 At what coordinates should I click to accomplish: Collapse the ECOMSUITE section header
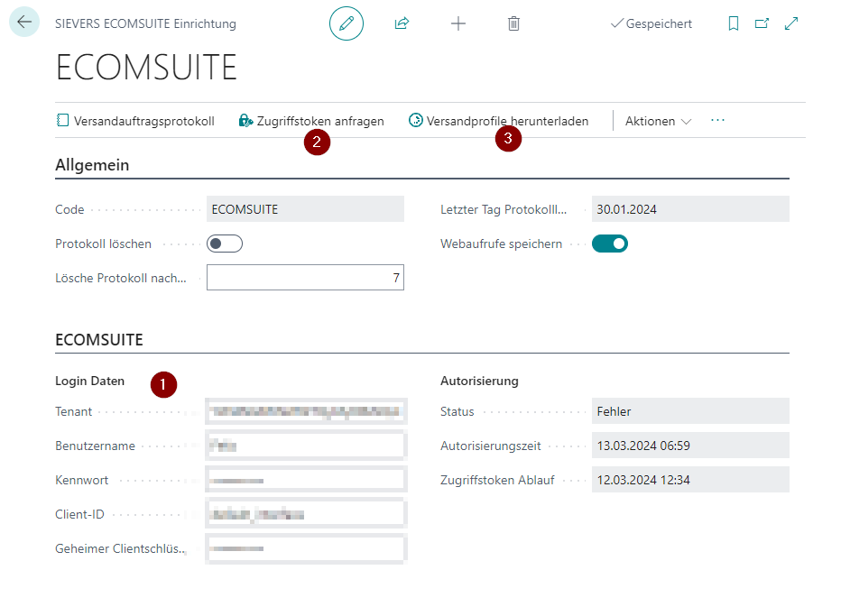click(99, 340)
